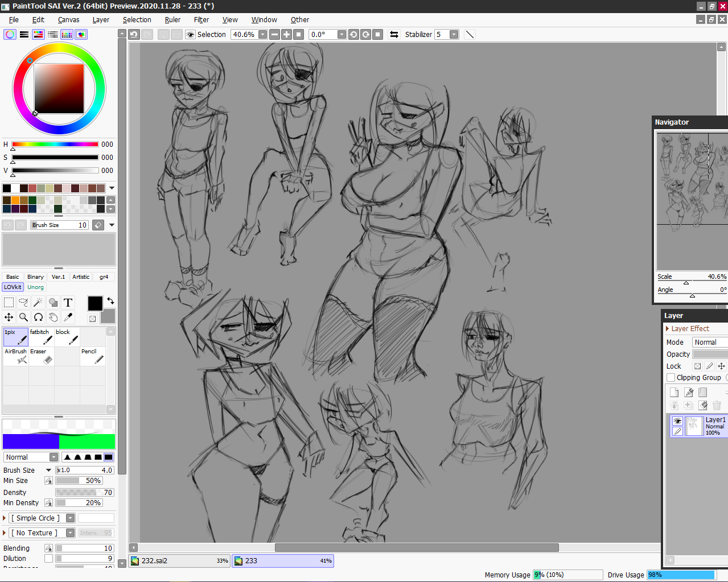Click the black foreground color swatch
The width and height of the screenshot is (728, 582).
95,303
